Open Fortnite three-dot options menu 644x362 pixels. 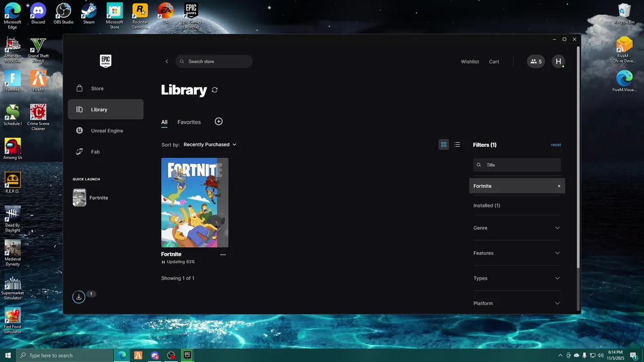(x=223, y=254)
